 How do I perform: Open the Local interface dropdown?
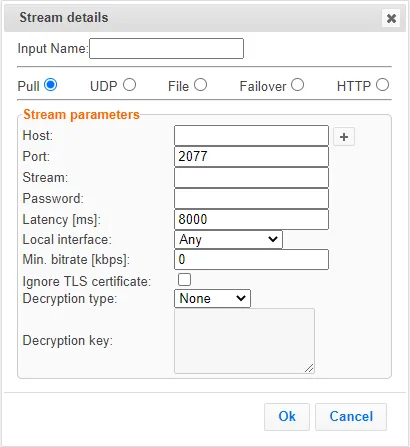click(x=228, y=239)
